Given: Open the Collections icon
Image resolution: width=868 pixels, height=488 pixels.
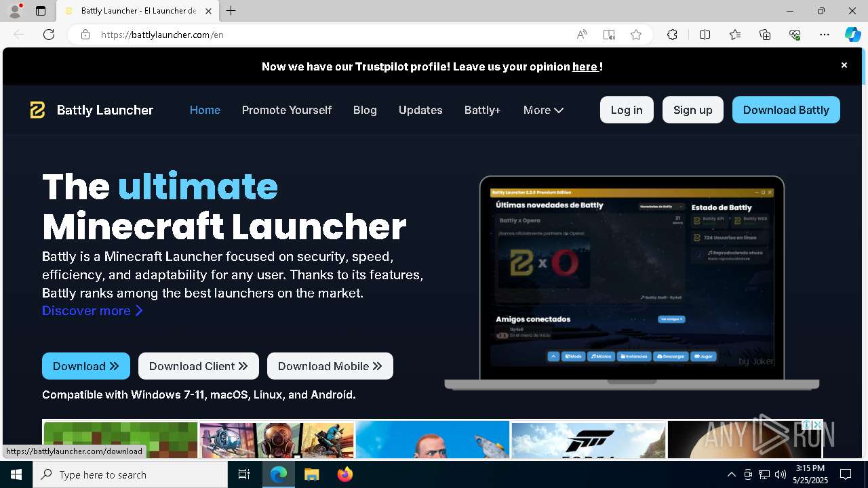Looking at the screenshot, I should pyautogui.click(x=765, y=35).
